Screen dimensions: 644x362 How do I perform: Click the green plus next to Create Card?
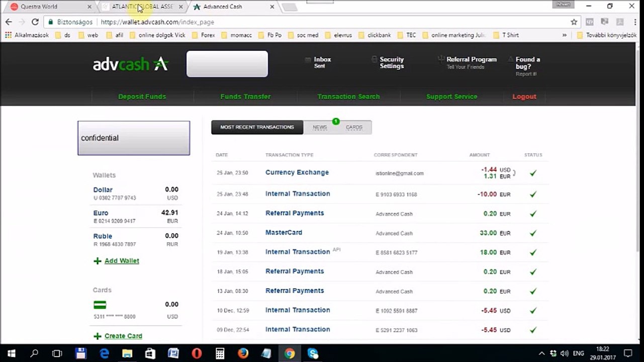98,336
